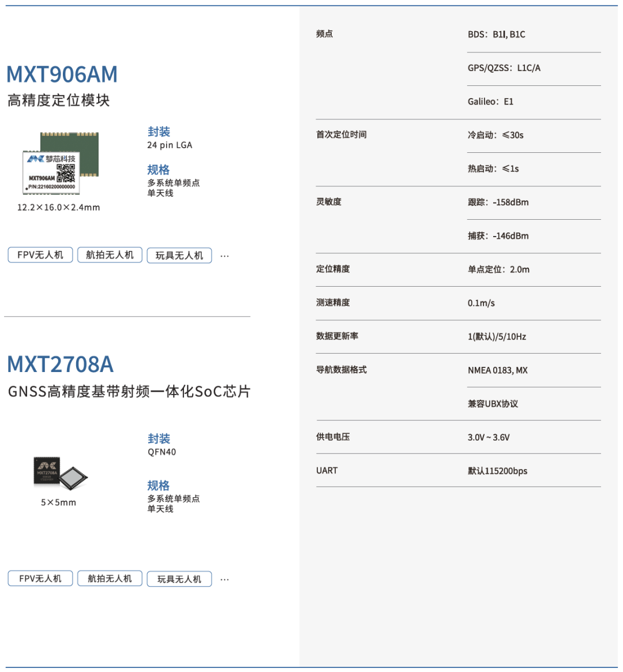The height and width of the screenshot is (672, 623).
Task: Click the 0.1m/s value
Action: pyautogui.click(x=481, y=303)
